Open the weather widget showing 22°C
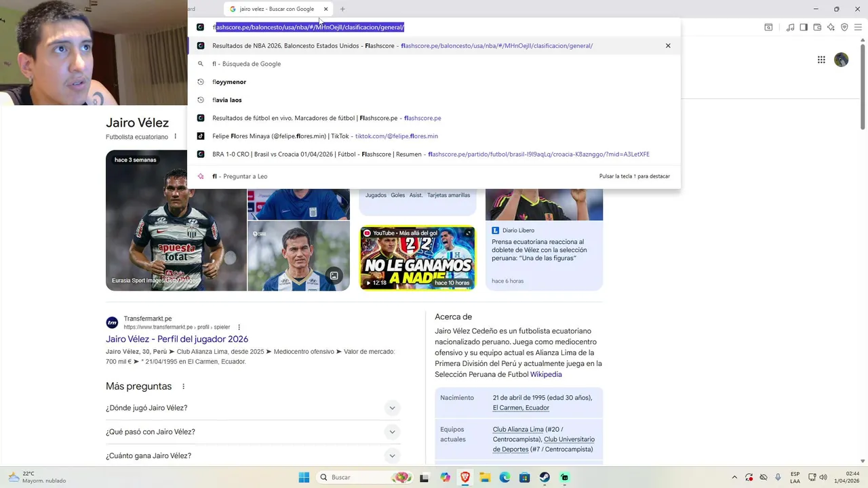 pyautogui.click(x=38, y=477)
